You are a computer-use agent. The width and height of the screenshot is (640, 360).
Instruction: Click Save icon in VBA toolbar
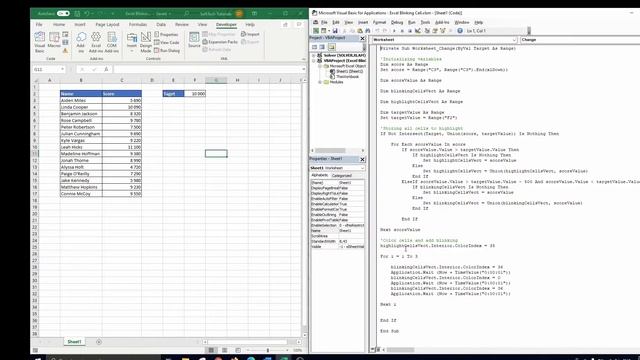pos(335,31)
